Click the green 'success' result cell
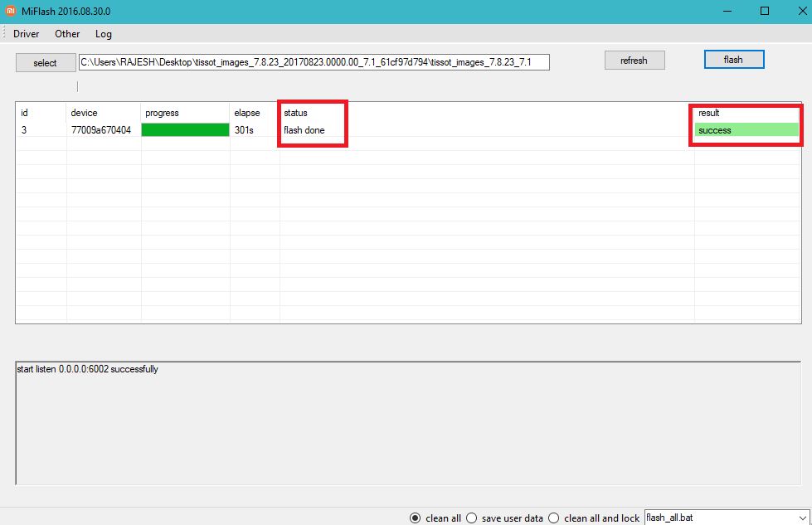Screen dimensions: 812x525 [746, 130]
